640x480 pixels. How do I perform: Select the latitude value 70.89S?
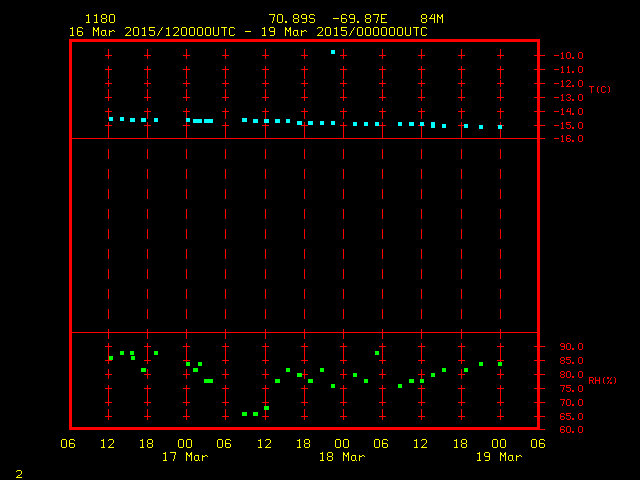point(288,19)
